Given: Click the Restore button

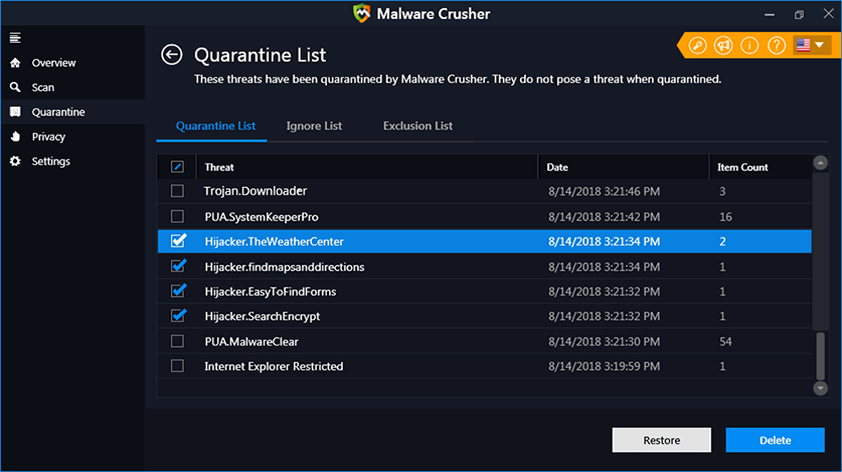Looking at the screenshot, I should tap(662, 440).
